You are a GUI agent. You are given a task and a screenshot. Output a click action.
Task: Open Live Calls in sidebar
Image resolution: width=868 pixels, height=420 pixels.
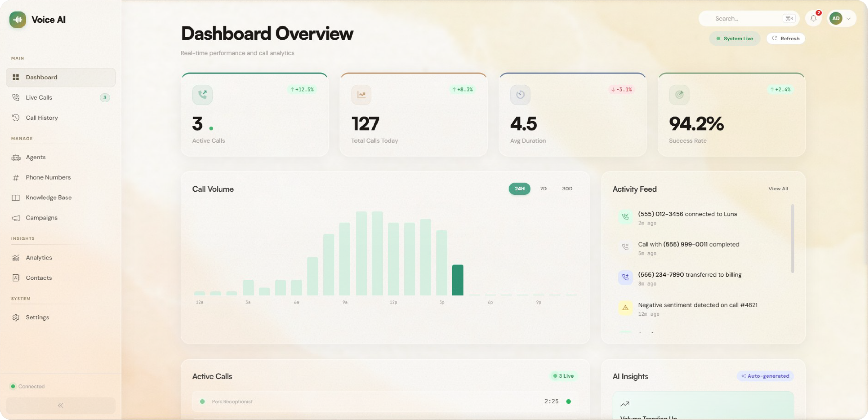39,98
